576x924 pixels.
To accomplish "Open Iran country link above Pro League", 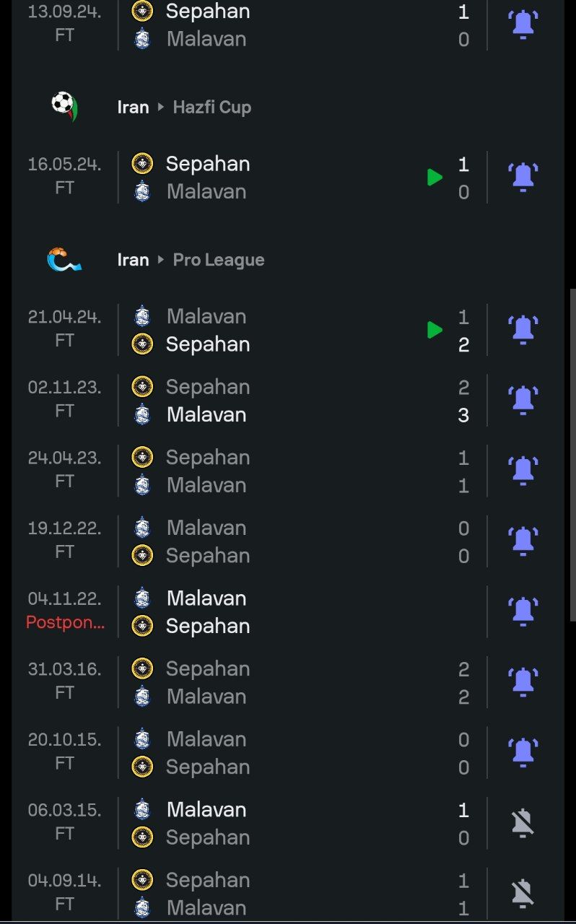I will click(133, 260).
